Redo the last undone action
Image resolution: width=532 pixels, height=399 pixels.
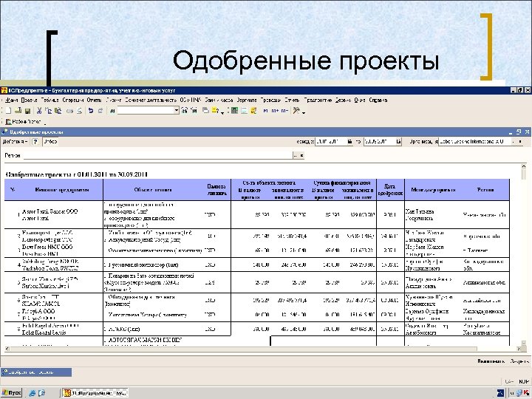[x=100, y=111]
